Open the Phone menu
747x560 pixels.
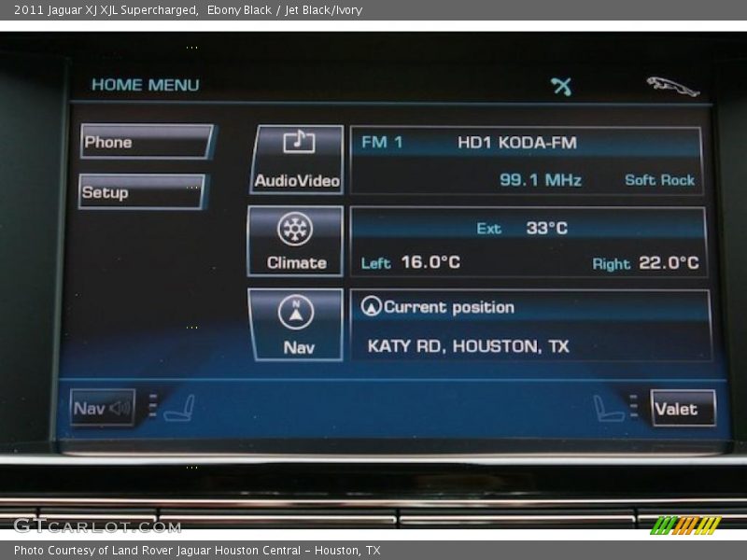pos(147,142)
